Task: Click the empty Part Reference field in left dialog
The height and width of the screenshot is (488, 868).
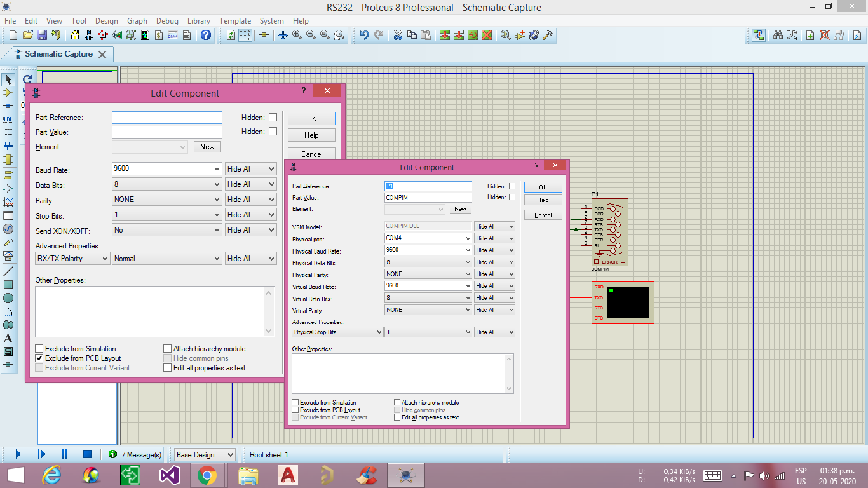Action: [x=167, y=118]
